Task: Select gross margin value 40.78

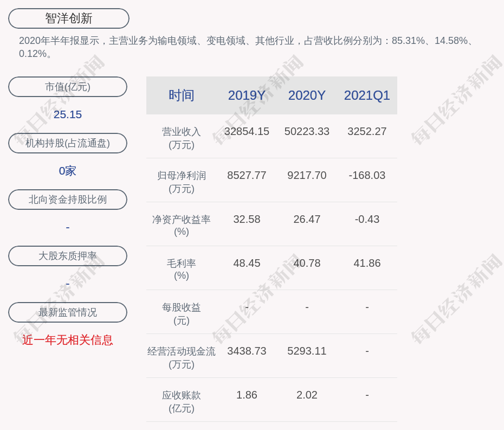Action: coord(307,263)
